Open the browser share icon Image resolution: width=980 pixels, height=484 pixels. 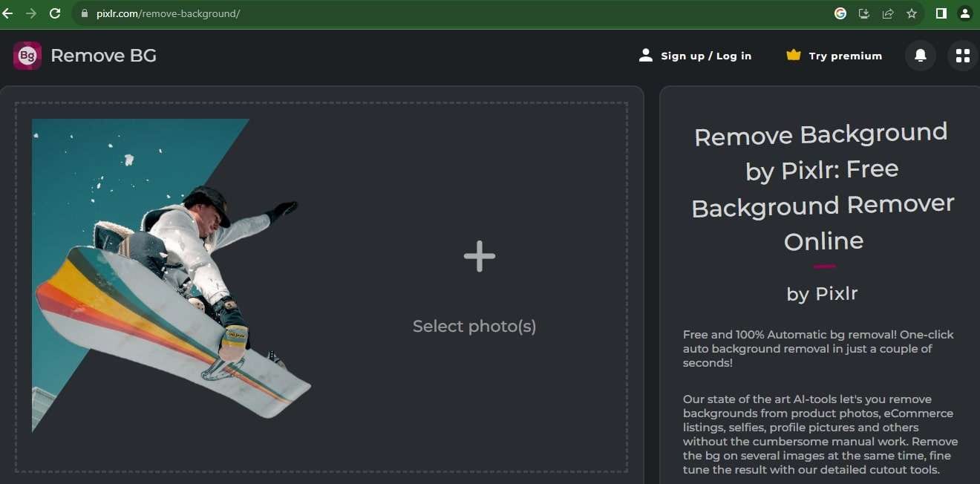pyautogui.click(x=888, y=13)
